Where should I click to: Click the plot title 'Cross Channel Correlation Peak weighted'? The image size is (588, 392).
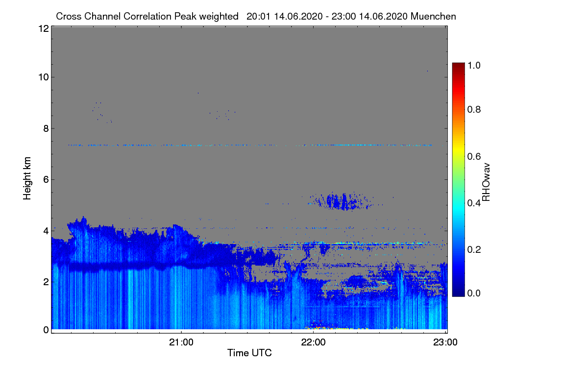[x=147, y=16]
